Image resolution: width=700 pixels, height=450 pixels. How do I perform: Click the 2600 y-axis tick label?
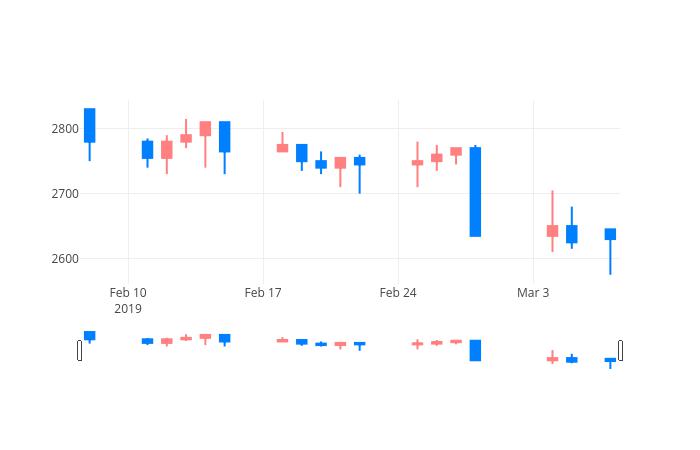coord(65,258)
